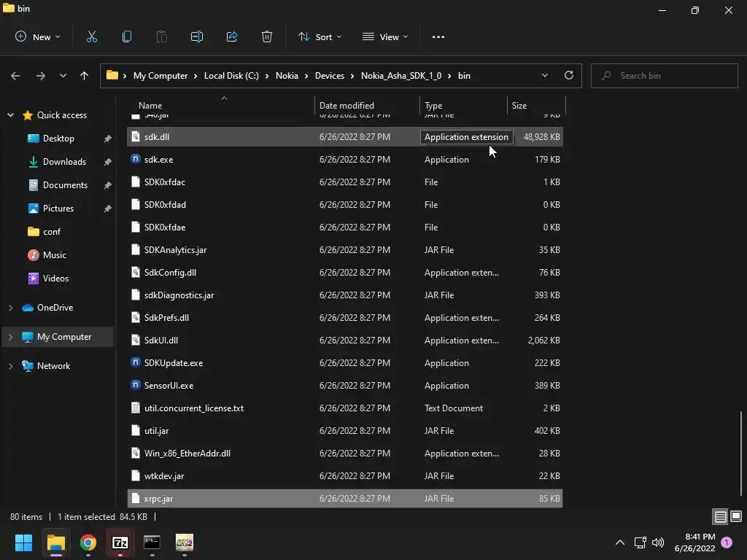This screenshot has width=747, height=560.
Task: Open Downloads in Quick access
Action: pyautogui.click(x=64, y=161)
